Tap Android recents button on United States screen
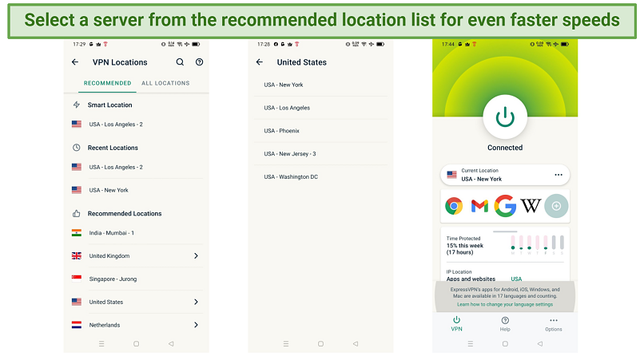Screen dimensions: 644x356 (x=286, y=344)
